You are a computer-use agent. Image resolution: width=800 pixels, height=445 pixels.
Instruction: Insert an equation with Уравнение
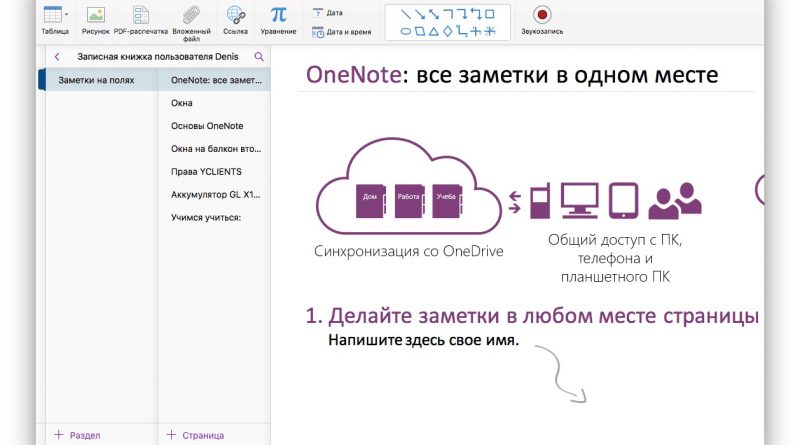pos(278,15)
